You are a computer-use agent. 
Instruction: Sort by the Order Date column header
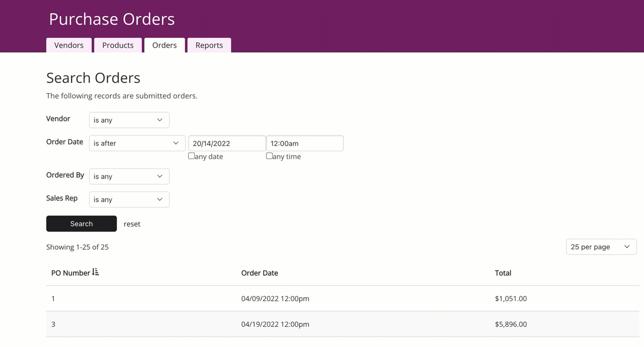[260, 273]
